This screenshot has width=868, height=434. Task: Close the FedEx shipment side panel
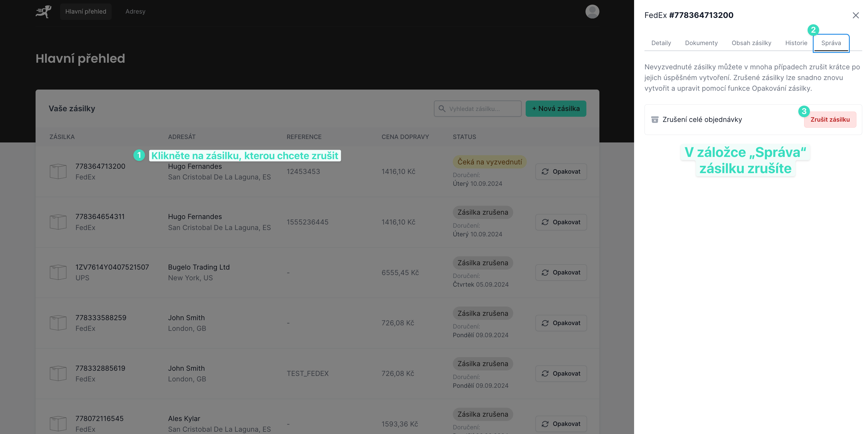point(856,16)
